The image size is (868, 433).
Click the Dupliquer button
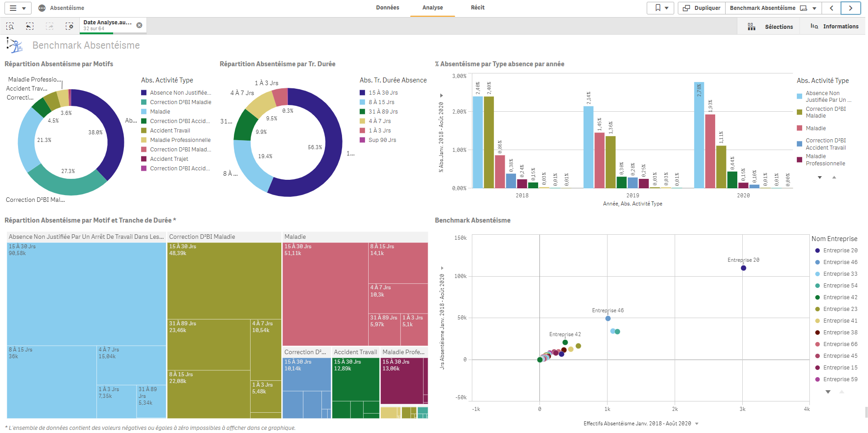click(702, 8)
